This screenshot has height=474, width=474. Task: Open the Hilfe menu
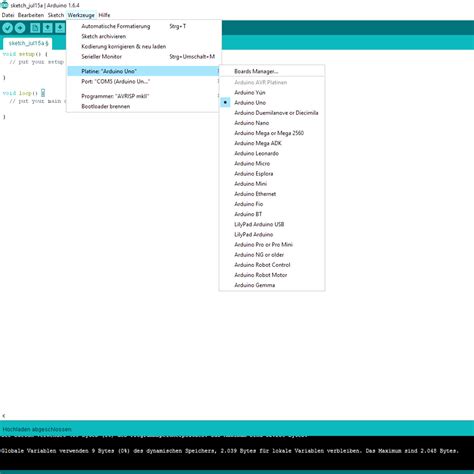pos(104,15)
